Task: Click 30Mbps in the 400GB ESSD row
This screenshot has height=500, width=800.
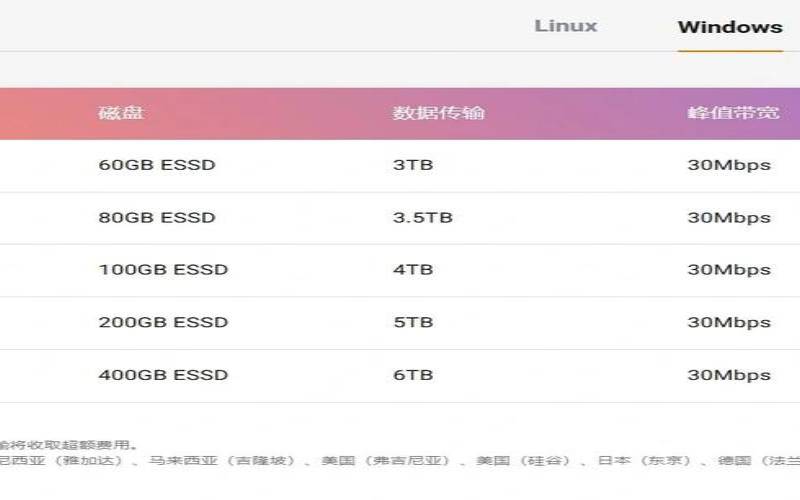Action: [x=729, y=375]
